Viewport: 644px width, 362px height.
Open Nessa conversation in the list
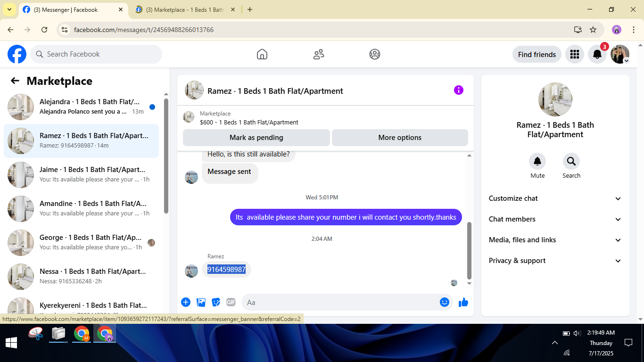82,277
